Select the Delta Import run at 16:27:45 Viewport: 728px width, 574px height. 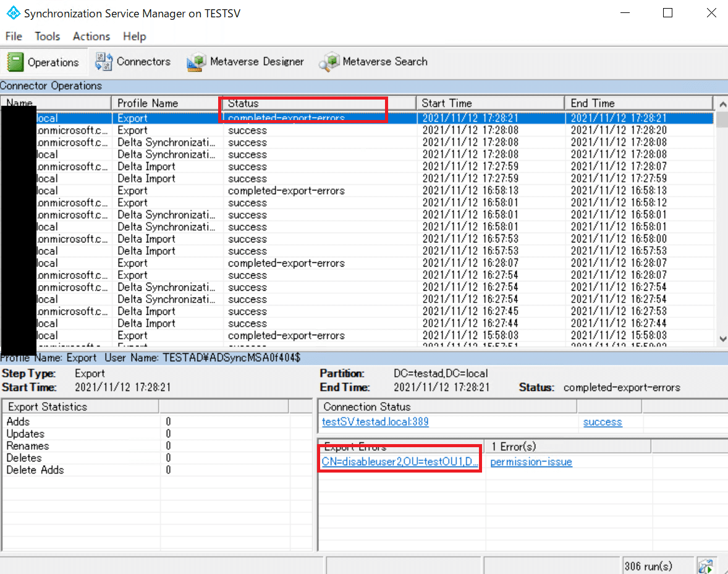(x=357, y=311)
